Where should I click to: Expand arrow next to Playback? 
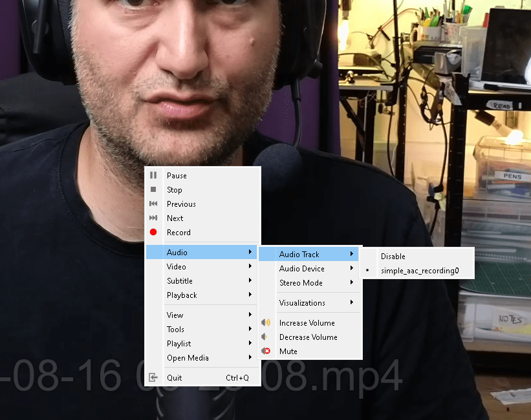250,295
